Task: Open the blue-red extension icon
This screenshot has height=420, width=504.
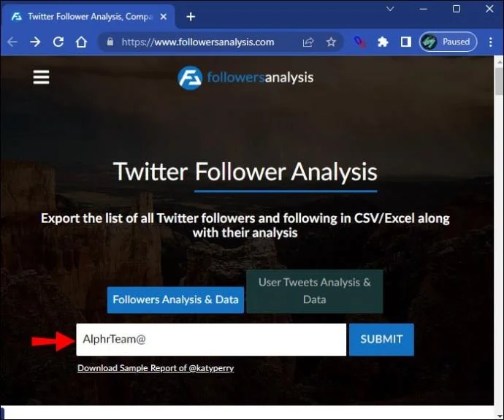Action: click(x=359, y=42)
